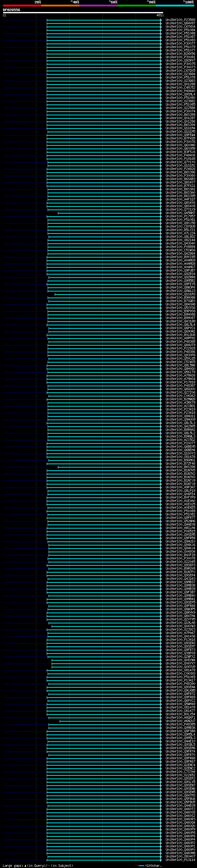The width and height of the screenshot is (197, 868).
Task: Select hit label UniRef100_Q9SML4
Action: (180, 94)
